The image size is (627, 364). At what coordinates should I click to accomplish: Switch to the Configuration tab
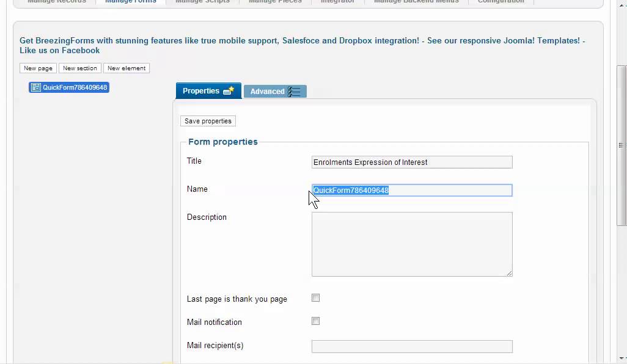coord(501,2)
